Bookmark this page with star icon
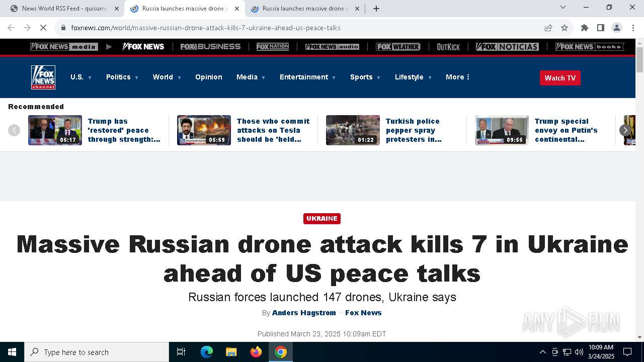 point(565,28)
